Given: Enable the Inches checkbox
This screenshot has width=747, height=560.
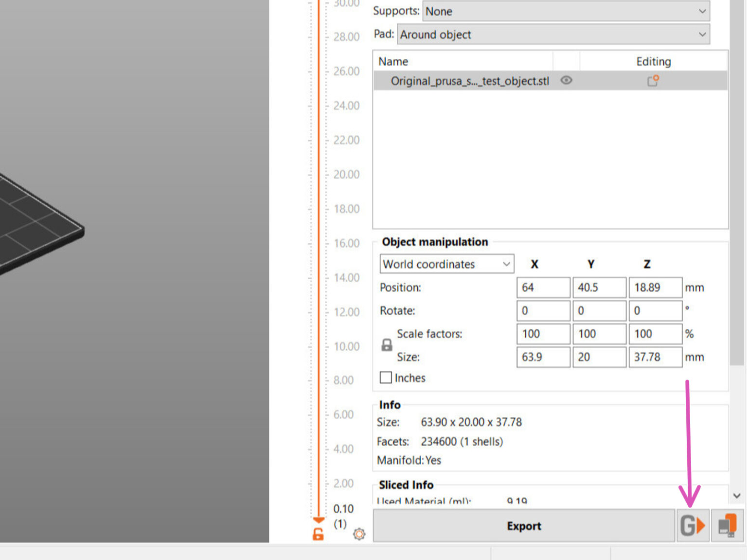Looking at the screenshot, I should (x=386, y=378).
